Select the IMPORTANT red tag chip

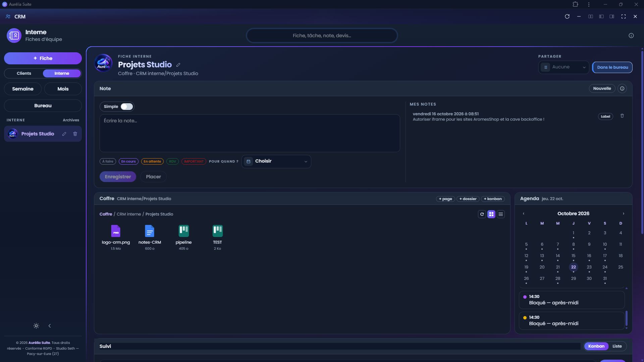tap(194, 162)
